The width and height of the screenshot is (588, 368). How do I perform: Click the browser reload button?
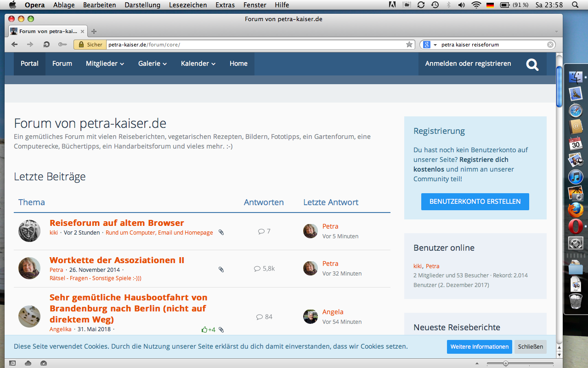46,45
